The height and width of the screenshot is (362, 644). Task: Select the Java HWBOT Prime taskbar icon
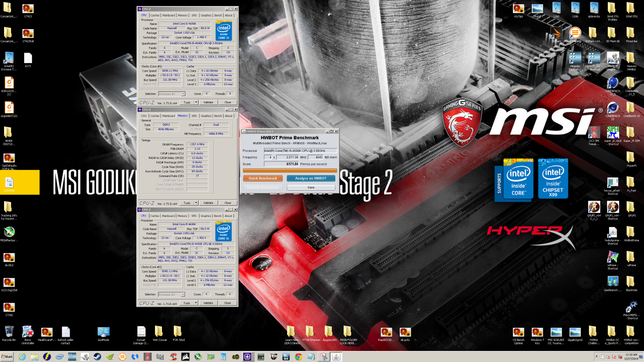(x=336, y=357)
